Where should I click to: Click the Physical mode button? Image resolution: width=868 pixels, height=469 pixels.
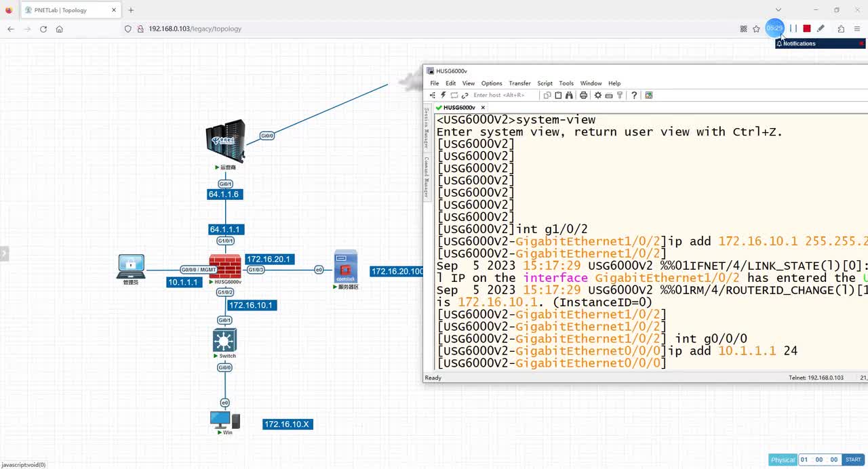(x=783, y=460)
